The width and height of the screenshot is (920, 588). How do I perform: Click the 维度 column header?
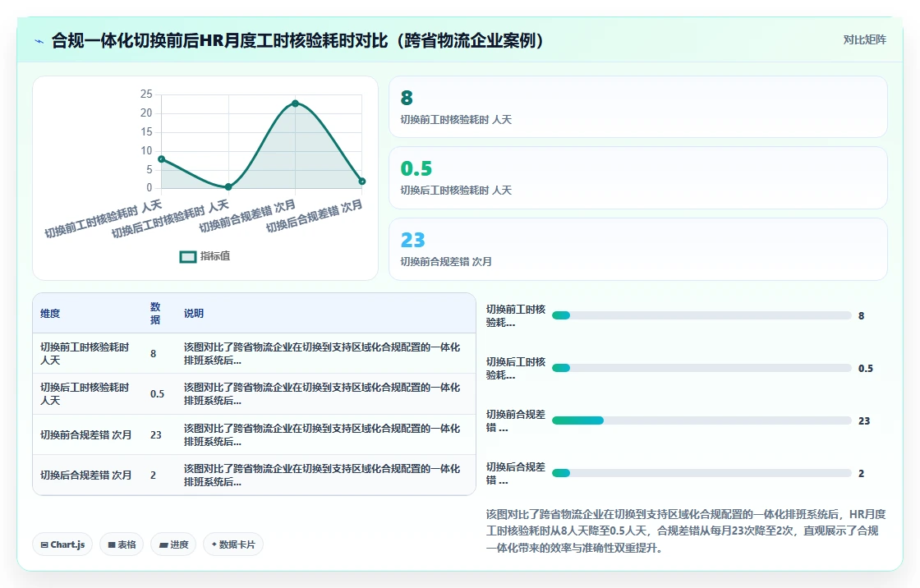click(x=50, y=314)
